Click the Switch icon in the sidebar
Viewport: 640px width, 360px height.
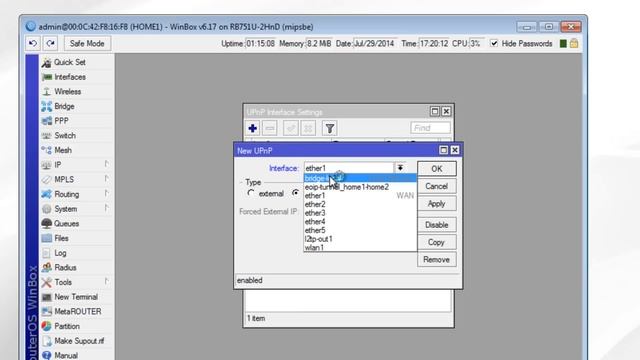tap(47, 136)
